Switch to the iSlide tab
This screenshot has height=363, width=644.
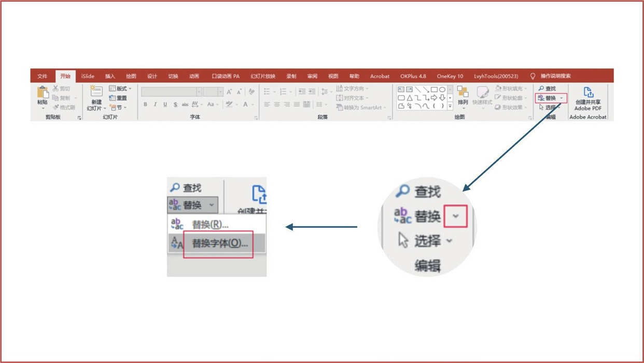tap(88, 76)
